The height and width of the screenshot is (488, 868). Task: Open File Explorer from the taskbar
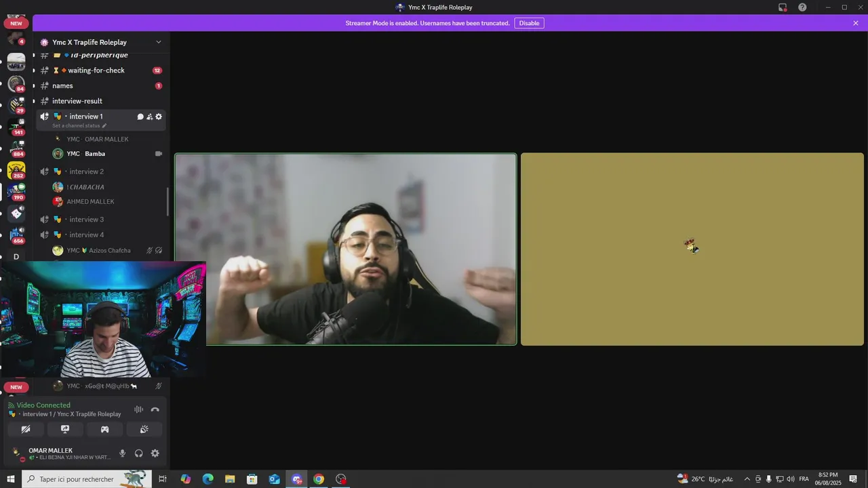230,479
